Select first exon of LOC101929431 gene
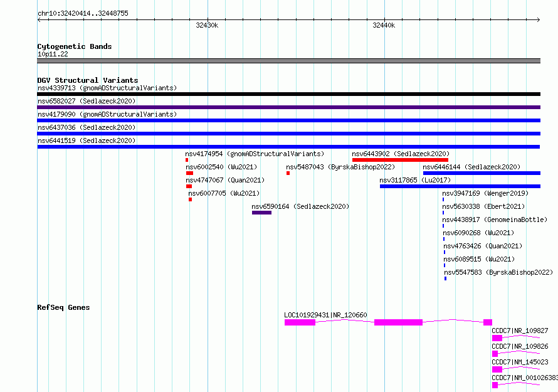Image resolution: width=558 pixels, height=392 pixels. pos(300,322)
